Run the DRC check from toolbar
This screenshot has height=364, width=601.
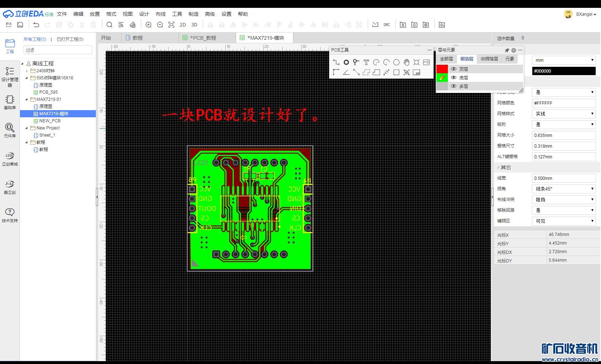pos(387,25)
